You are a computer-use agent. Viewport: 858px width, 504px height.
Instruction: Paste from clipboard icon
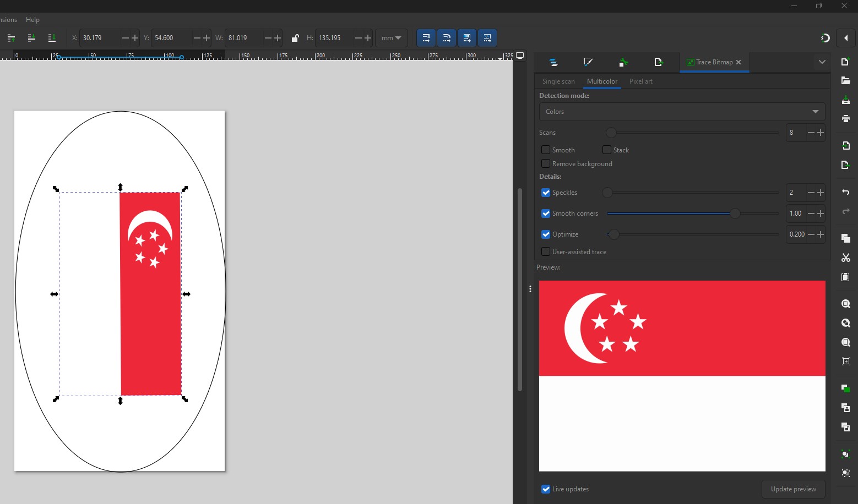point(845,277)
